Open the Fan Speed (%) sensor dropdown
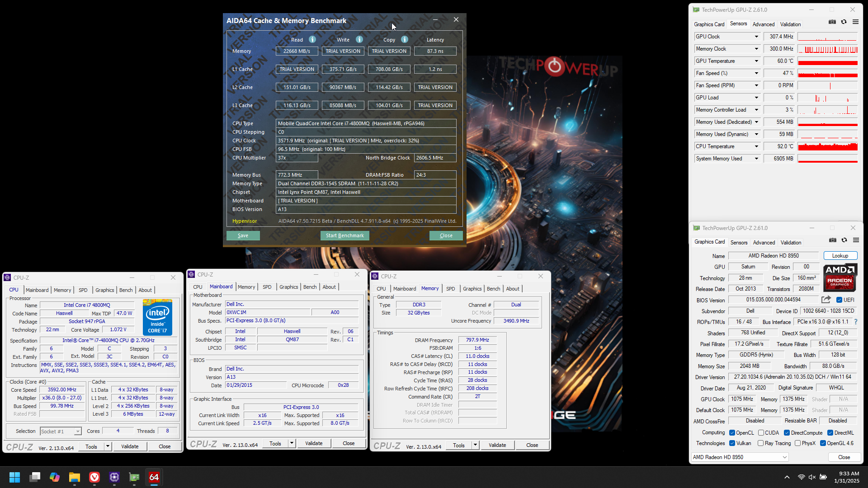This screenshot has height=488, width=868. [x=756, y=73]
